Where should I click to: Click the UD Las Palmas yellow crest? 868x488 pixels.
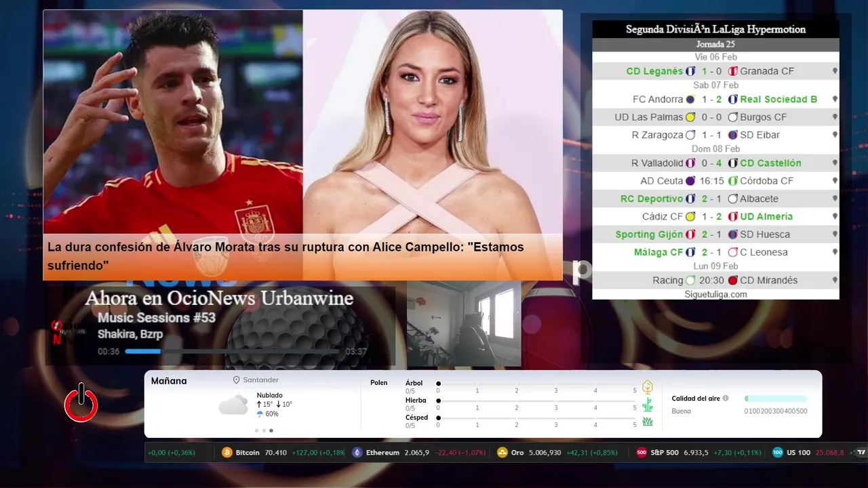click(x=690, y=117)
